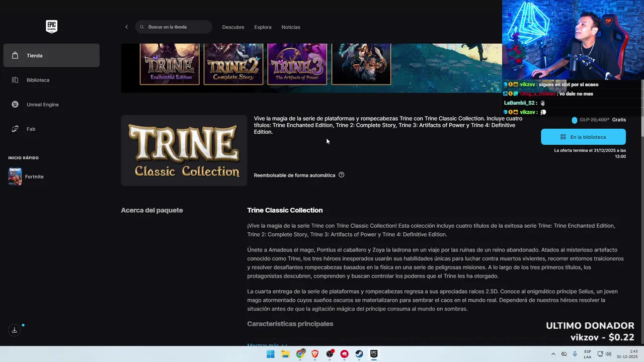The height and width of the screenshot is (362, 644).
Task: Select Trine Enchanted Edition cover
Action: coord(170,64)
